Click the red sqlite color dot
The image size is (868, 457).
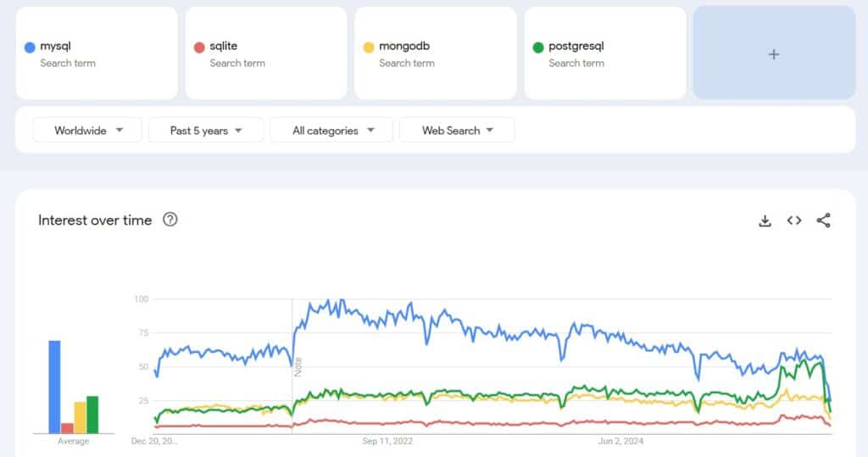(x=199, y=47)
